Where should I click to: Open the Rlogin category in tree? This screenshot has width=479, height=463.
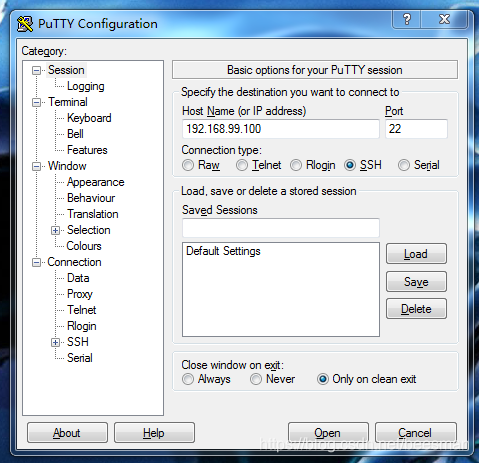pyautogui.click(x=82, y=326)
